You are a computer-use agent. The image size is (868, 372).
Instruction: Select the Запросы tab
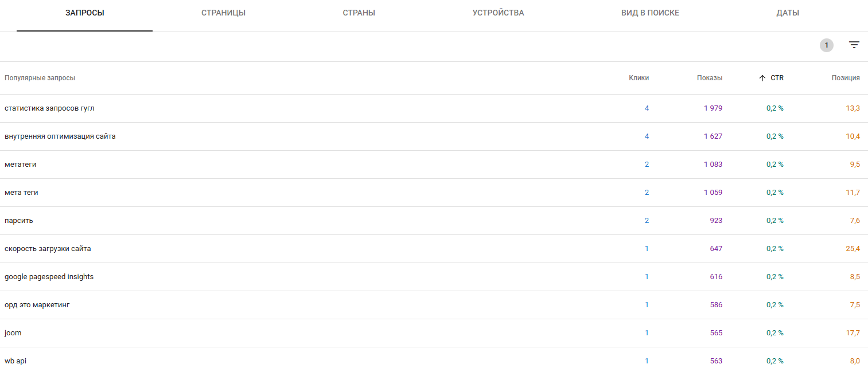85,13
